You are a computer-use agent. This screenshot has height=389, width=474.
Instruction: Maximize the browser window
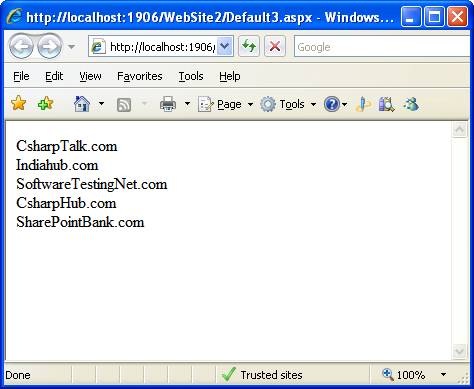(434, 16)
